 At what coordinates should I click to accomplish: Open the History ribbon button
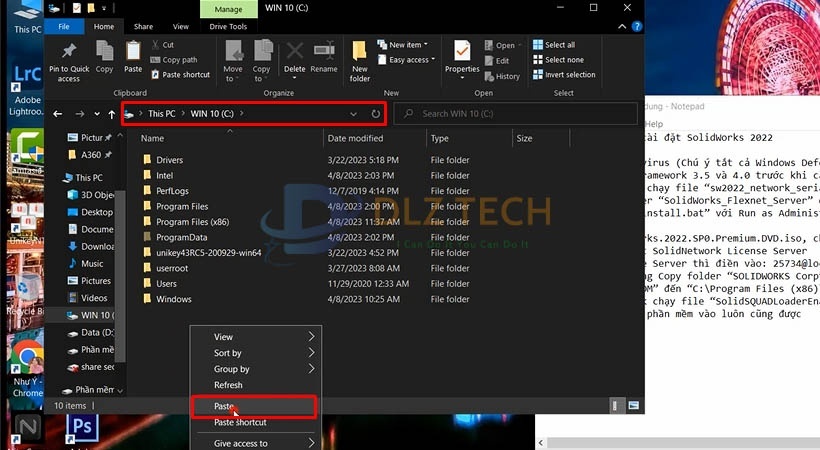coord(502,76)
